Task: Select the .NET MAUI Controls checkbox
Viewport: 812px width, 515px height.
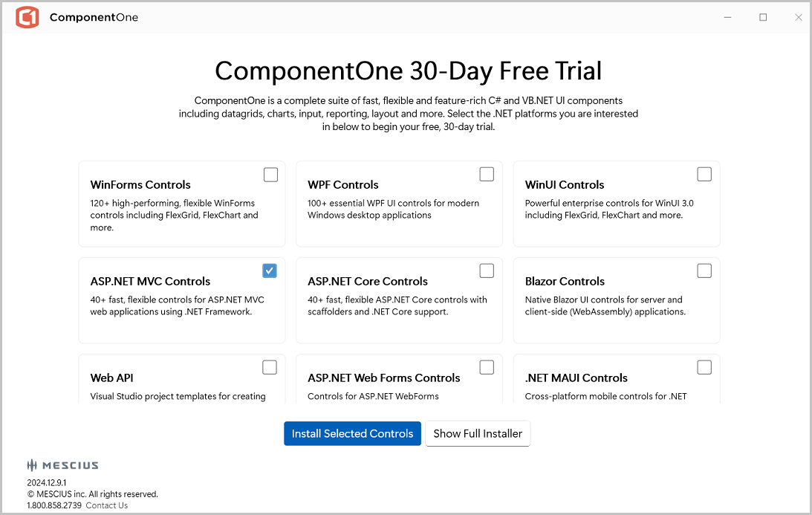Action: (704, 367)
